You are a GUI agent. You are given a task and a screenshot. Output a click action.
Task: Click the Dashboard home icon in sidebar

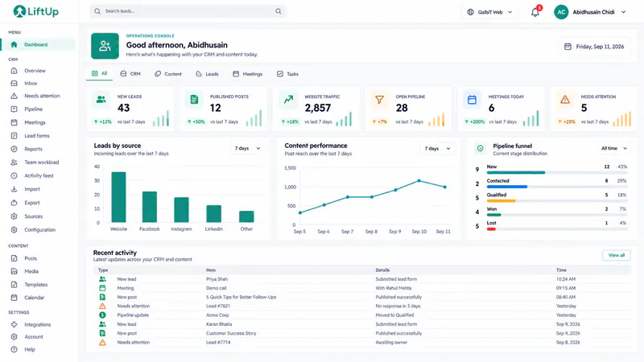(14, 44)
